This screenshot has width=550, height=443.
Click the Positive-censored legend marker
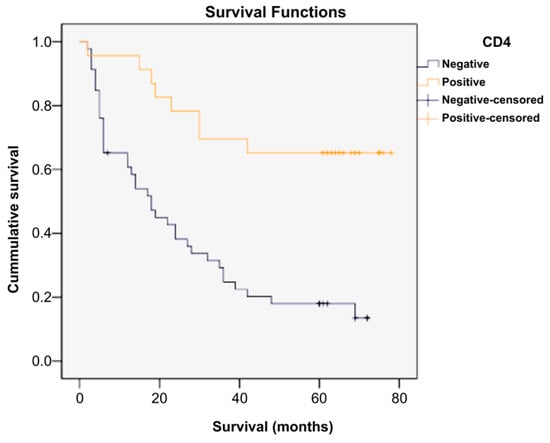428,118
